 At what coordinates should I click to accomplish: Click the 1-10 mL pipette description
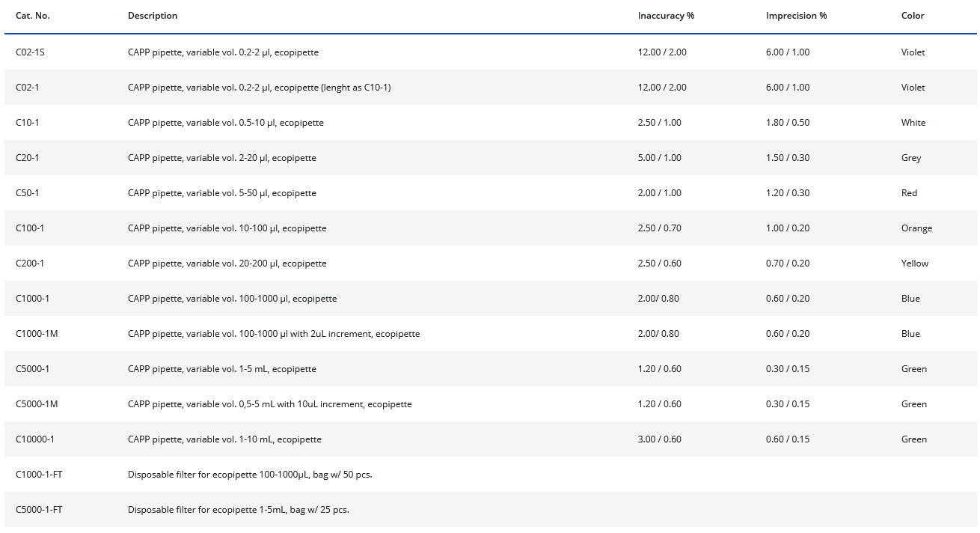click(x=224, y=439)
